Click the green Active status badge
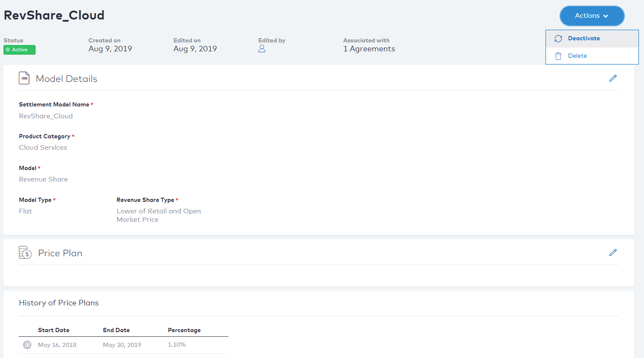The image size is (644, 358). pos(20,50)
